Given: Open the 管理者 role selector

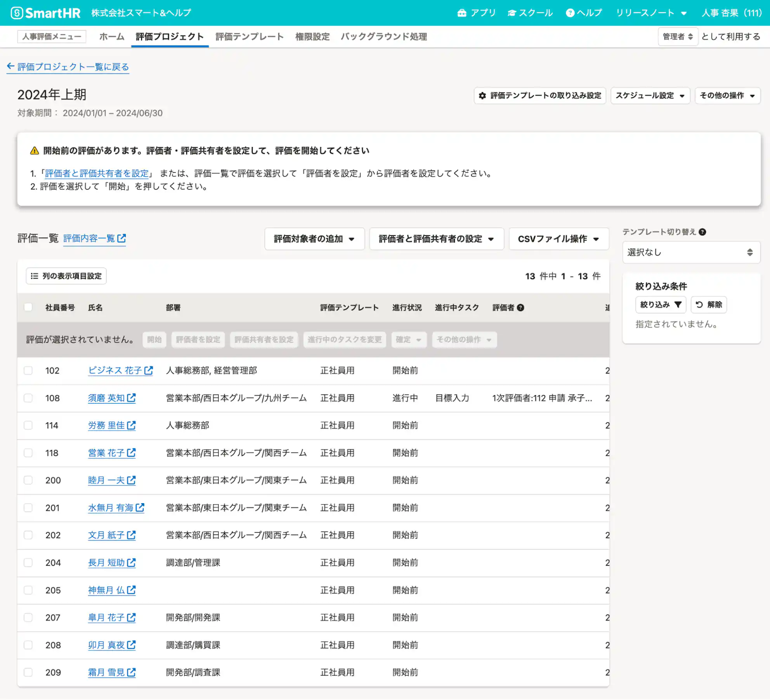Looking at the screenshot, I should [678, 36].
